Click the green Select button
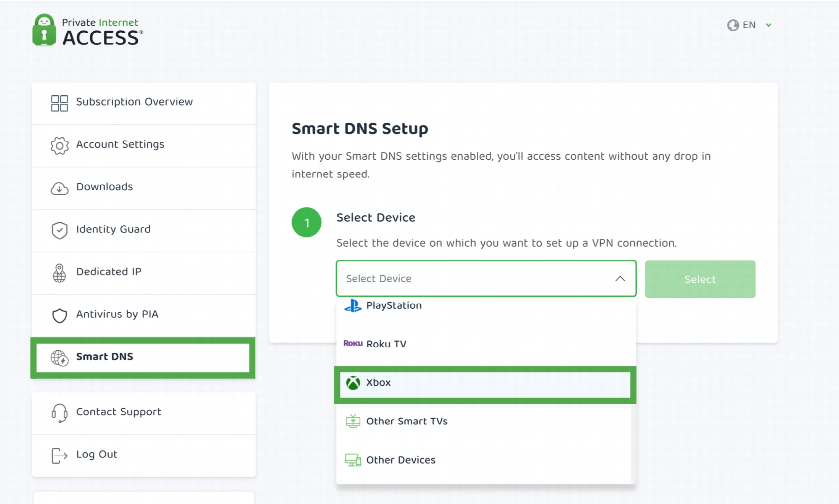Screen dimensions: 839x504 pyautogui.click(x=700, y=279)
